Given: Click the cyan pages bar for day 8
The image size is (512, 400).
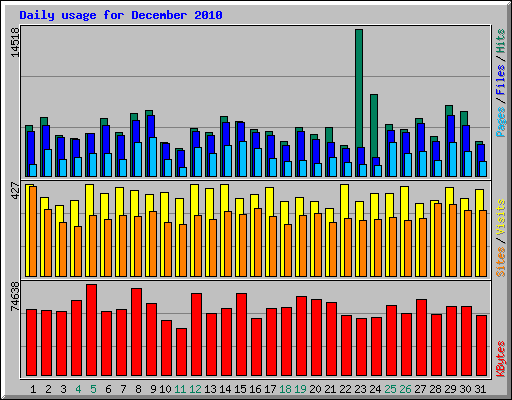Looking at the screenshot, I should [x=138, y=159].
